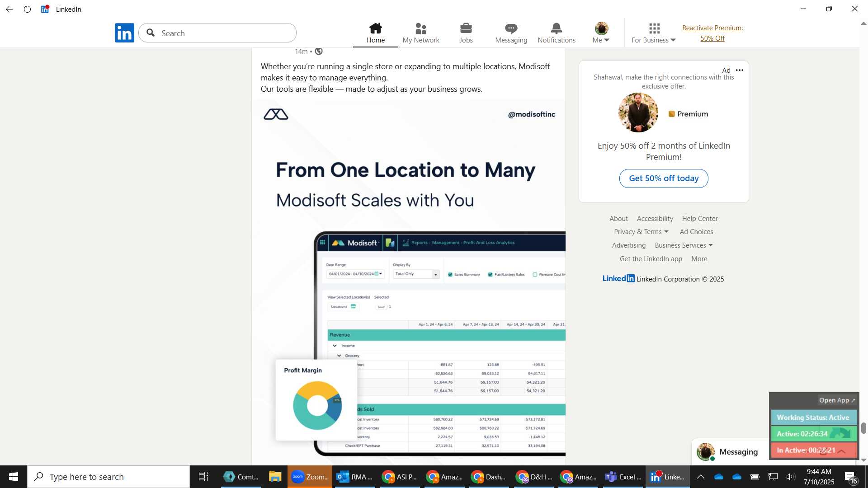Click the refresh page icon

pos(28,9)
